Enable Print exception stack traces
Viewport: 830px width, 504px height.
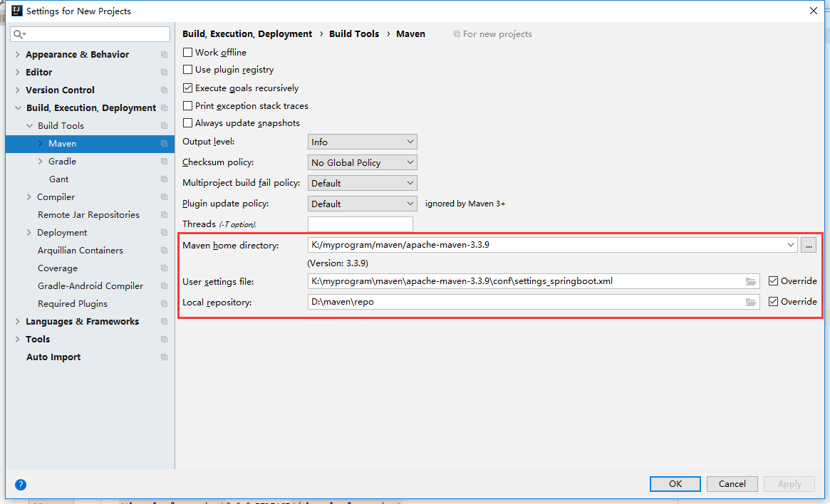coord(187,106)
